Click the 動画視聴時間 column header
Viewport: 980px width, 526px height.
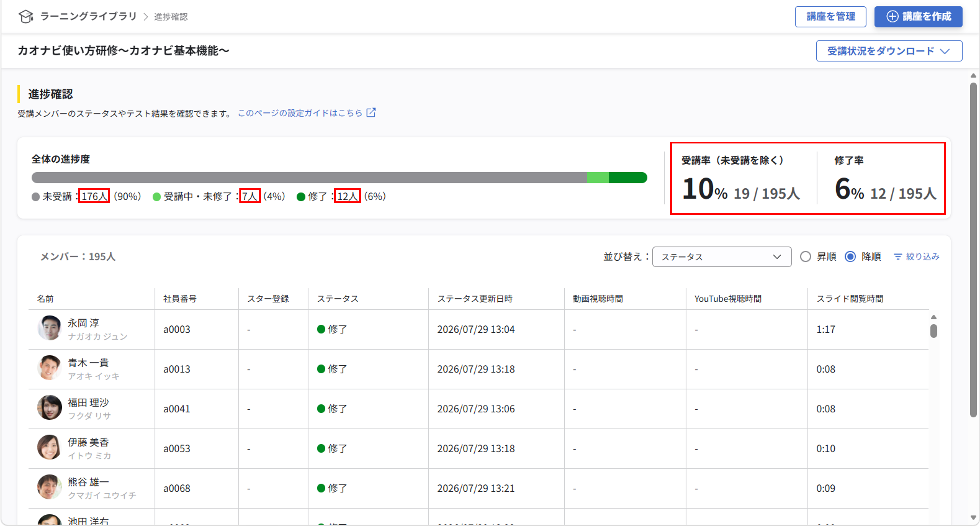598,299
